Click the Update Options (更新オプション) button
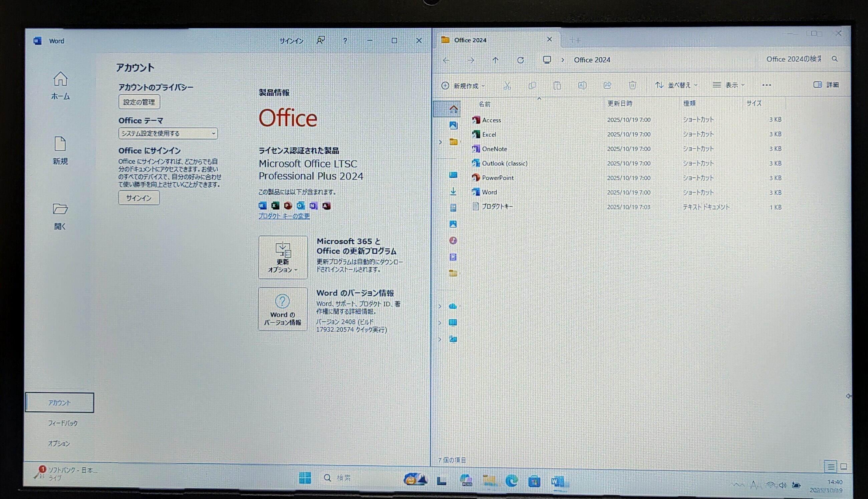The image size is (868, 499). (283, 258)
